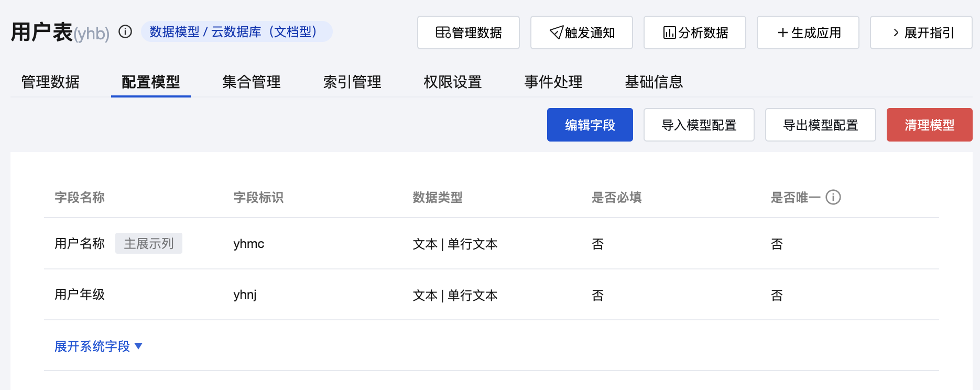Switch to 管理数据 tab
980x390 pixels.
(x=50, y=82)
